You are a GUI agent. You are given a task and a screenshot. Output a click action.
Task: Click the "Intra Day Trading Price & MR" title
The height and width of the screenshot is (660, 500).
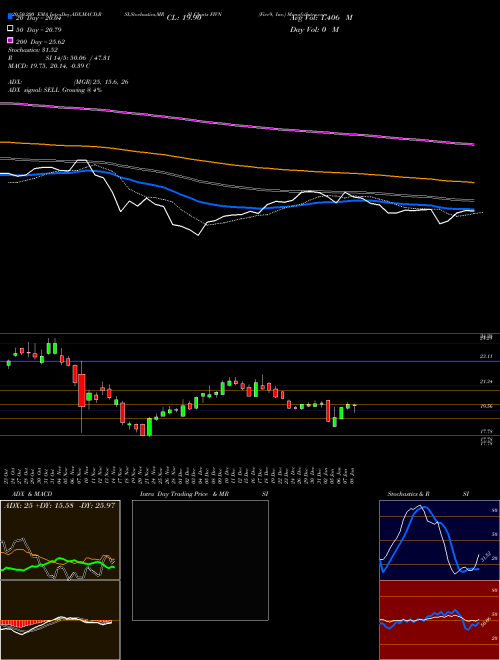point(184,494)
